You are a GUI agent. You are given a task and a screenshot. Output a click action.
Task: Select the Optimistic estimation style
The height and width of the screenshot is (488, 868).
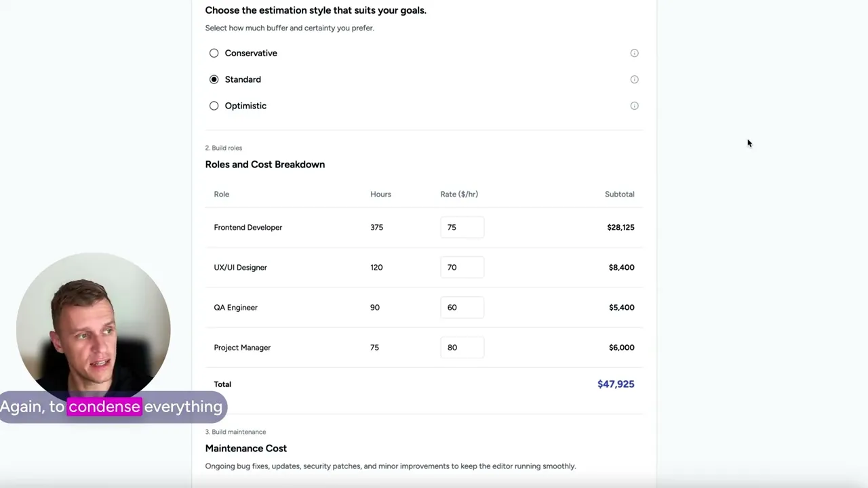coord(214,106)
